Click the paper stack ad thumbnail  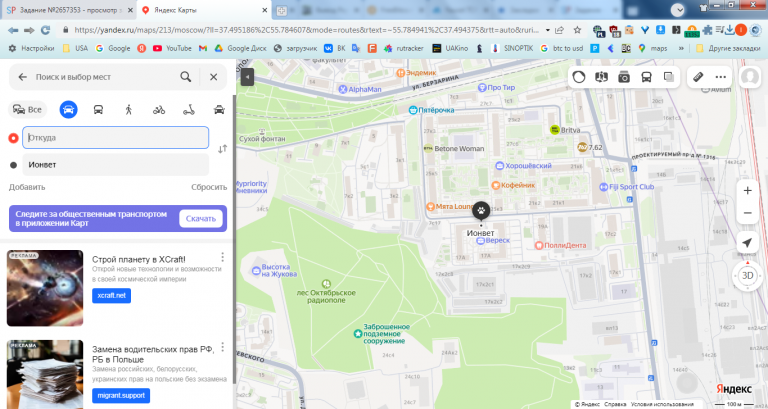click(x=45, y=374)
